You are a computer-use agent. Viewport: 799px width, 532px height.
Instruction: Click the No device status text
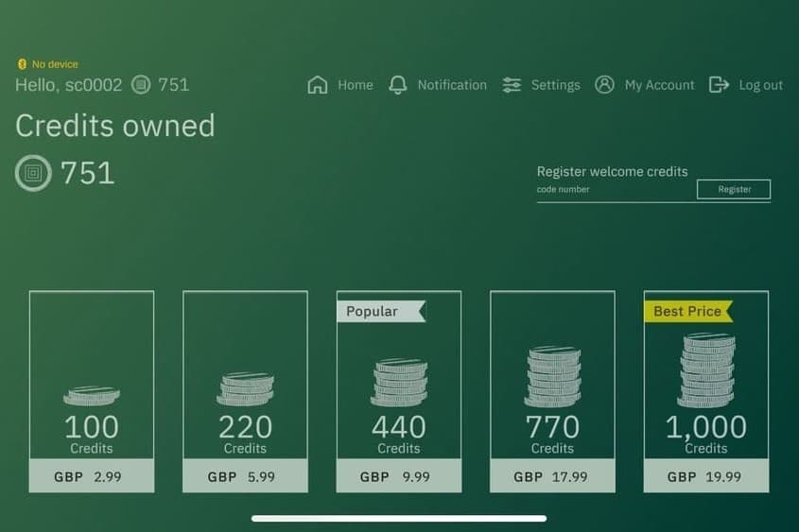(55, 64)
